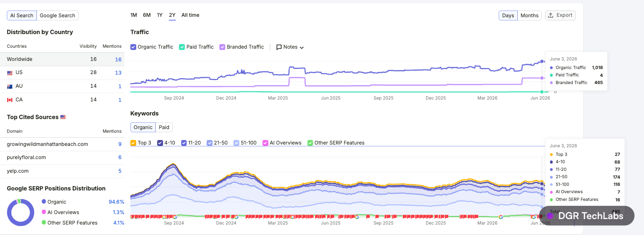Click the AI Overviews 1.3% value
The height and width of the screenshot is (235, 644).
(118, 212)
